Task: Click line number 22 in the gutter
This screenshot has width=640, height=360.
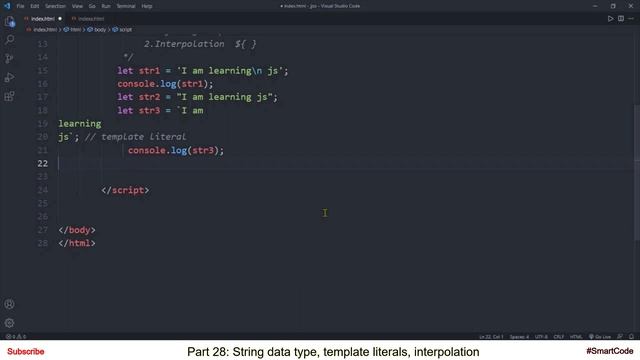Action: point(42,163)
